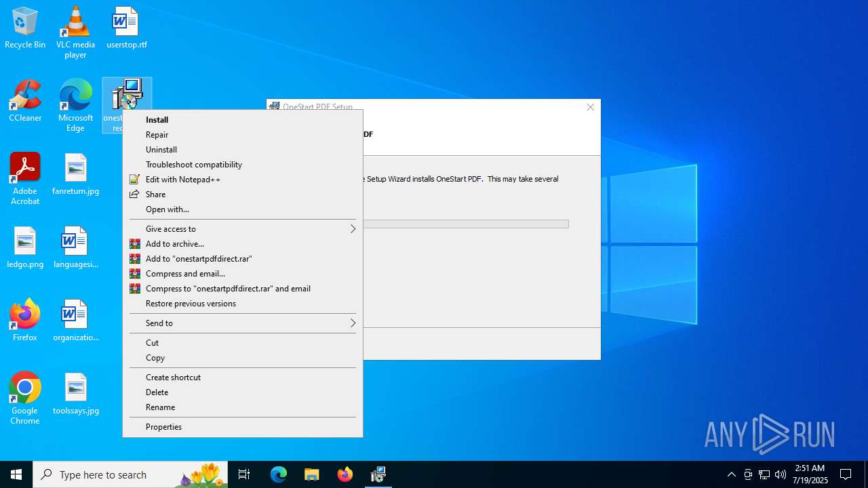Launch the CCleaner desktop shortcut
This screenshot has width=868, height=488.
pyautogui.click(x=25, y=102)
